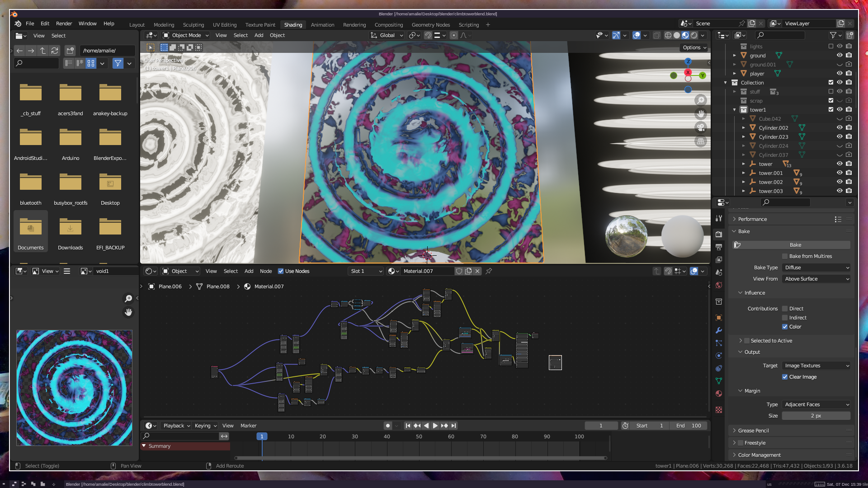The image size is (868, 488).
Task: Click the Material properties tab icon
Action: [x=719, y=394]
